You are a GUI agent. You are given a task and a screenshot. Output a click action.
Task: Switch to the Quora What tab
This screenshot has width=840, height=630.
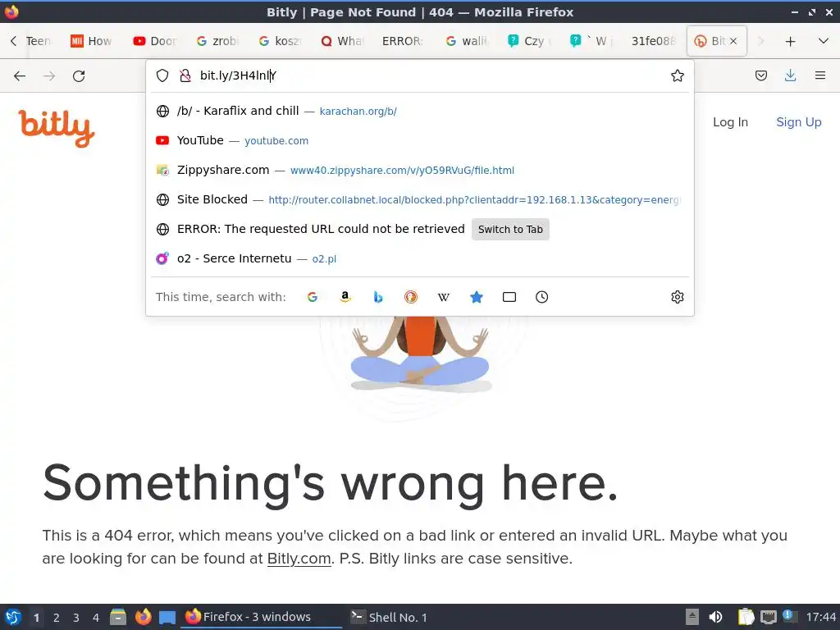[342, 41]
